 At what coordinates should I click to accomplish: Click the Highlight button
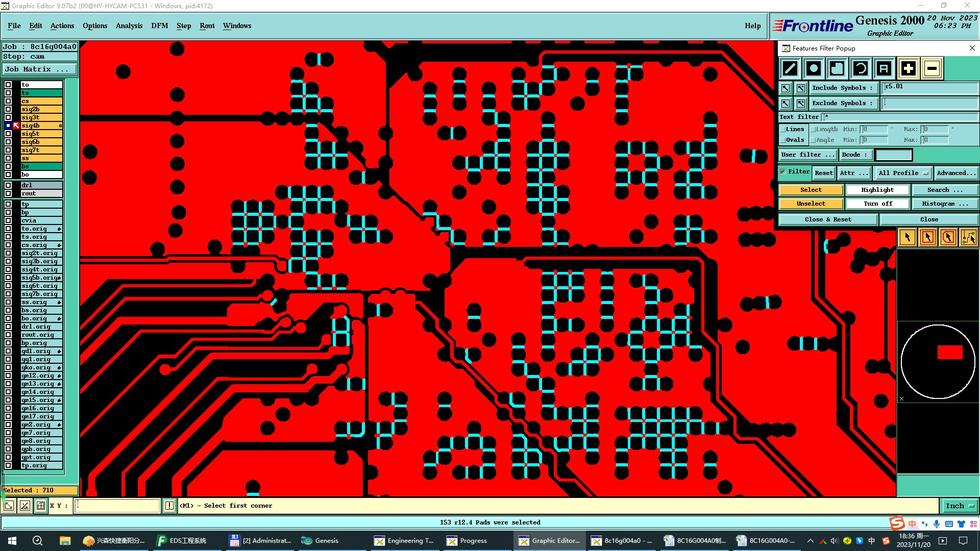pyautogui.click(x=877, y=190)
